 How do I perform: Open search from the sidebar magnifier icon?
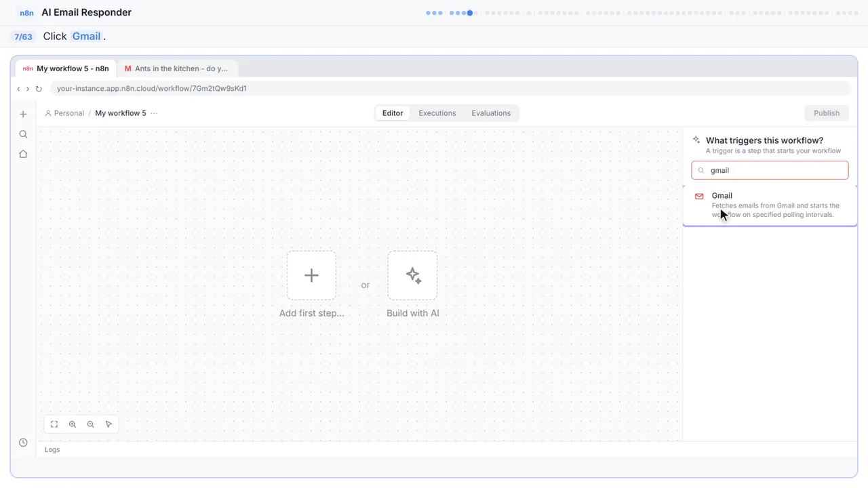(x=23, y=134)
